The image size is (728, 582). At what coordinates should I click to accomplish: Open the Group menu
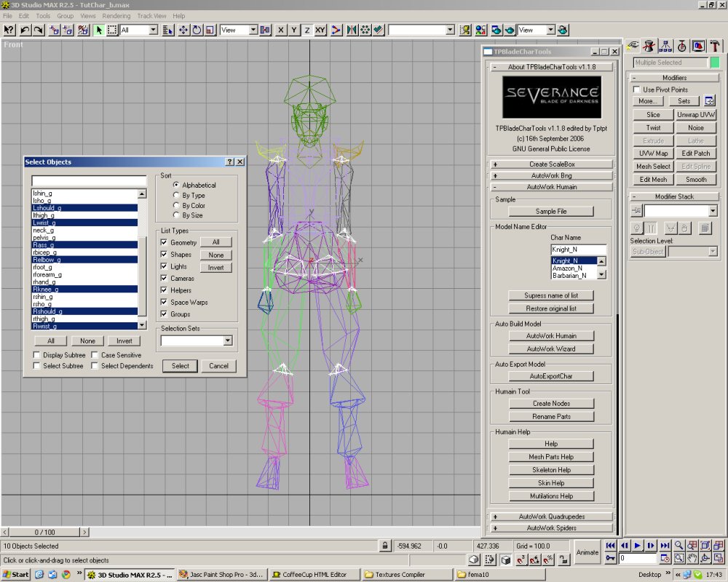(65, 16)
